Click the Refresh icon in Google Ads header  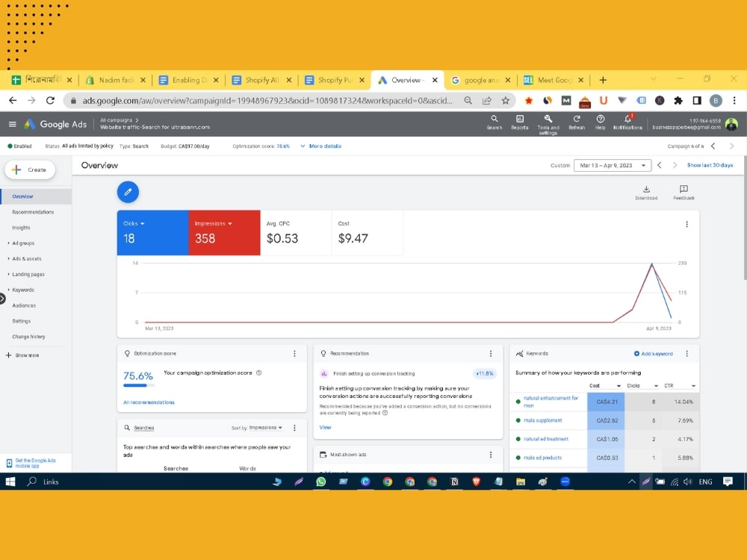[x=577, y=122]
